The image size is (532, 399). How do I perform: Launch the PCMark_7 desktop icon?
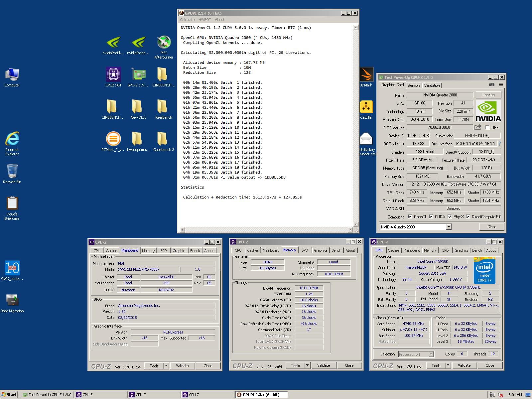coord(113,142)
